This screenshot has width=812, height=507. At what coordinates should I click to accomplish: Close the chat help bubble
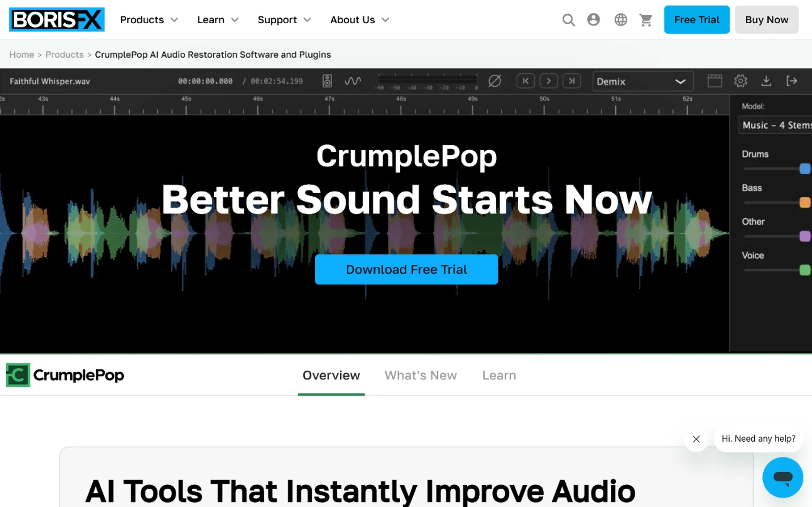click(696, 439)
